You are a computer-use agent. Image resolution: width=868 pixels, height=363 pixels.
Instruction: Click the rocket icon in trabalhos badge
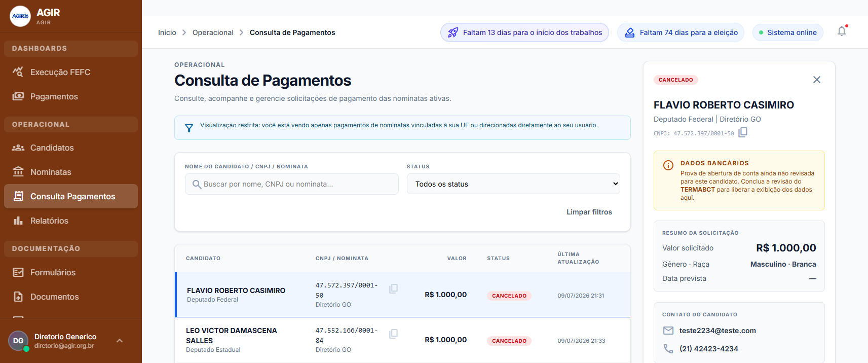[453, 32]
